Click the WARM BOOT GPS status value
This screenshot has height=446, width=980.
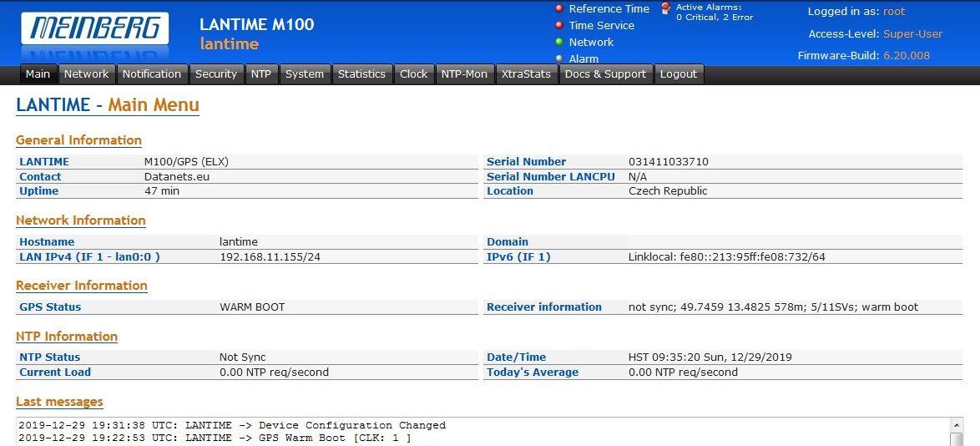click(252, 307)
